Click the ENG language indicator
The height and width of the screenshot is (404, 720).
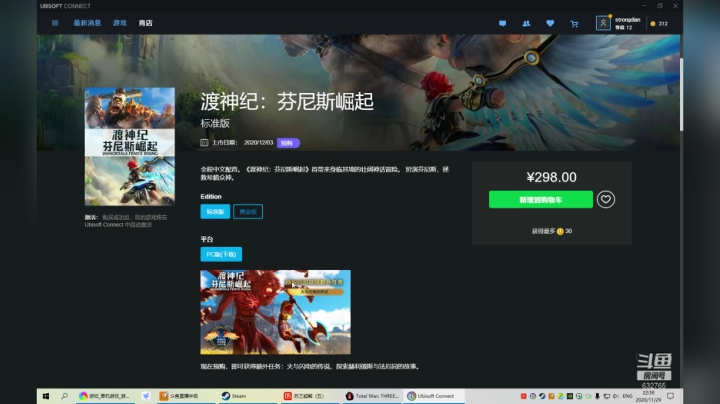pyautogui.click(x=627, y=396)
